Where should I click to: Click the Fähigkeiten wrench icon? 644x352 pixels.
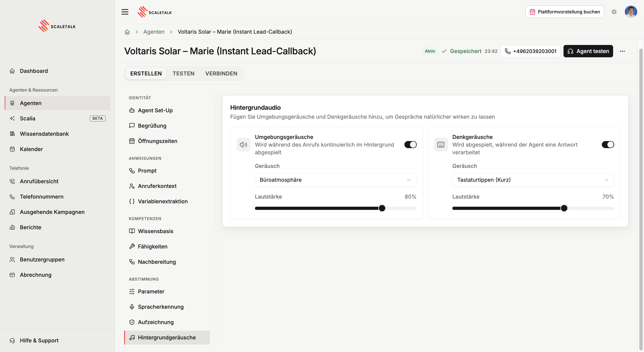tap(132, 247)
